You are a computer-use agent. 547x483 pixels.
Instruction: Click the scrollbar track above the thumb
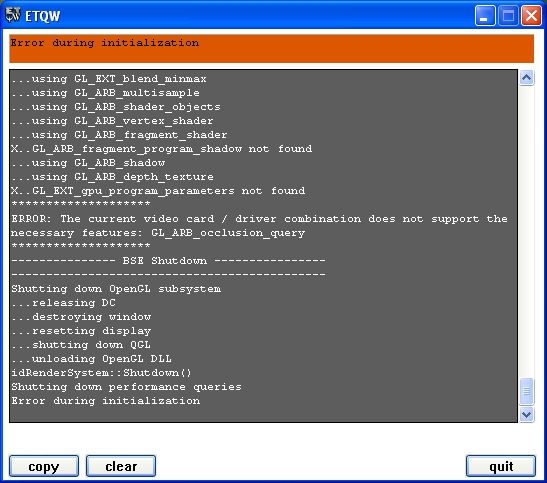click(x=526, y=231)
